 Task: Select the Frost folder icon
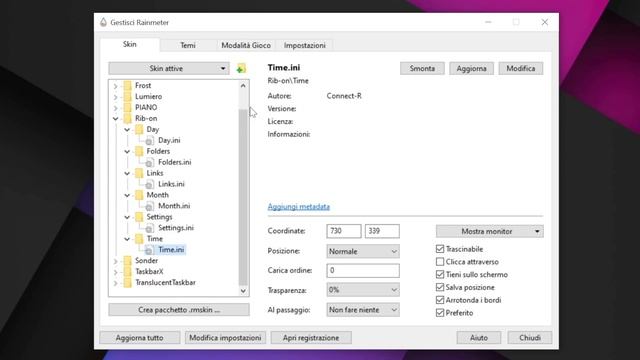(x=128, y=85)
